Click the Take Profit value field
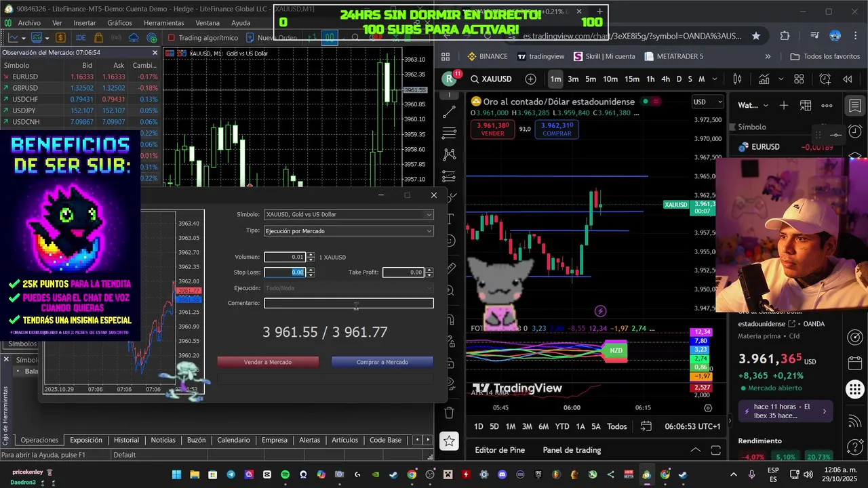Screen dimensions: 868x488 pos(403,272)
